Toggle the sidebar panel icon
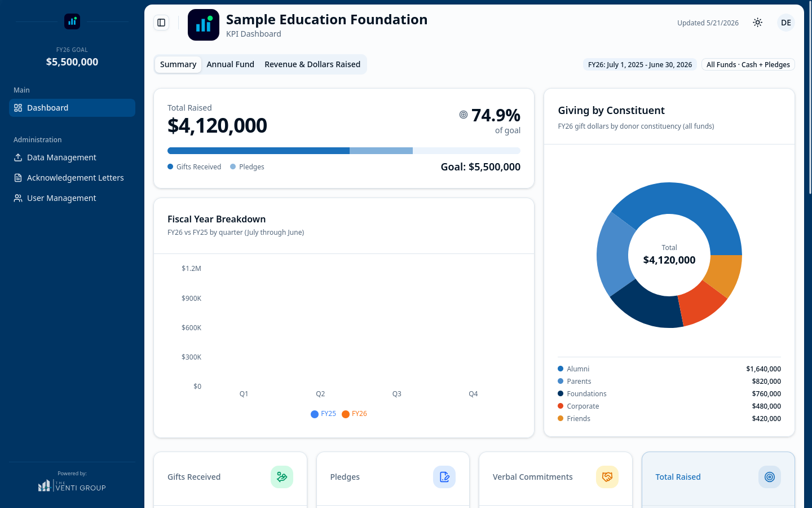Screen dimensions: 812x508 pyautogui.click(x=161, y=23)
